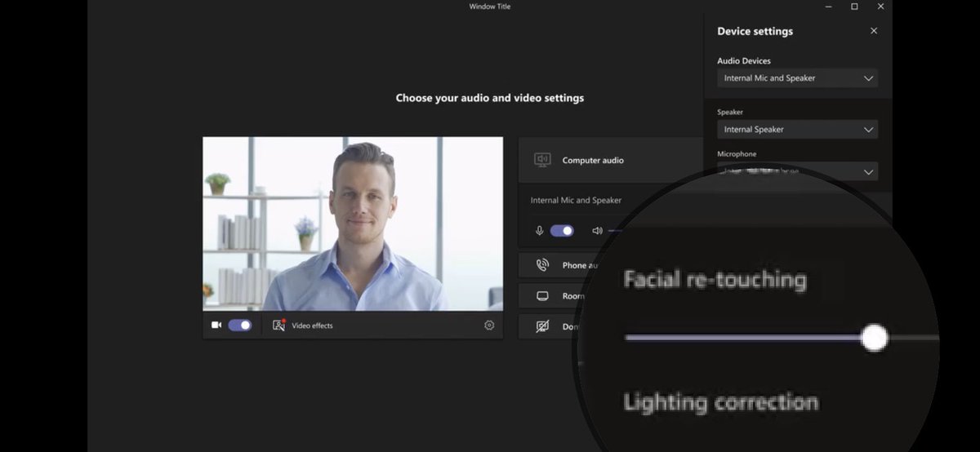Click the Internal Mic and Speaker label
The width and height of the screenshot is (980, 452).
tap(576, 200)
